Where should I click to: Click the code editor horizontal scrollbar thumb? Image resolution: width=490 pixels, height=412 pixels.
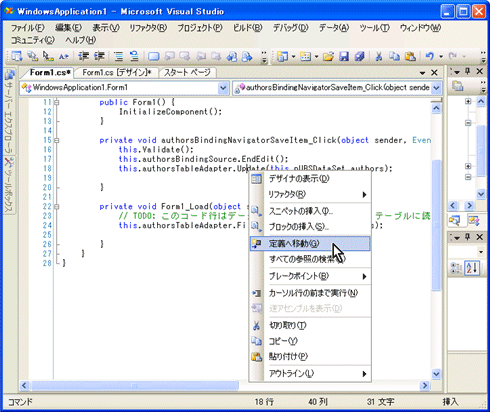(x=135, y=386)
